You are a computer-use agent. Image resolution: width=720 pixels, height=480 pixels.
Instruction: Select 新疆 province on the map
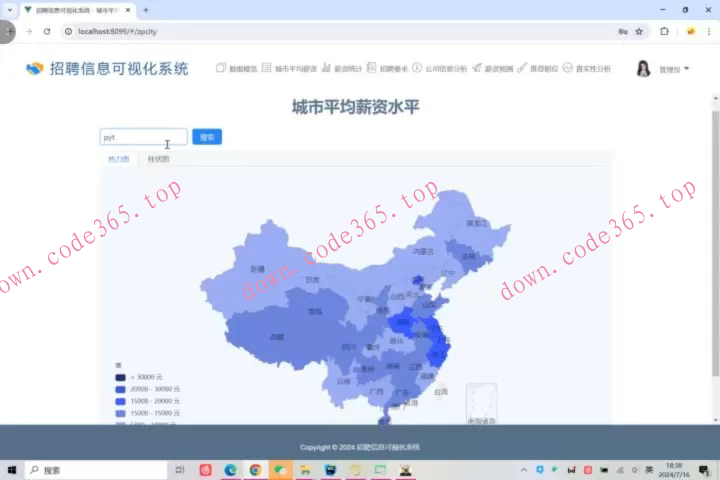coord(257,269)
